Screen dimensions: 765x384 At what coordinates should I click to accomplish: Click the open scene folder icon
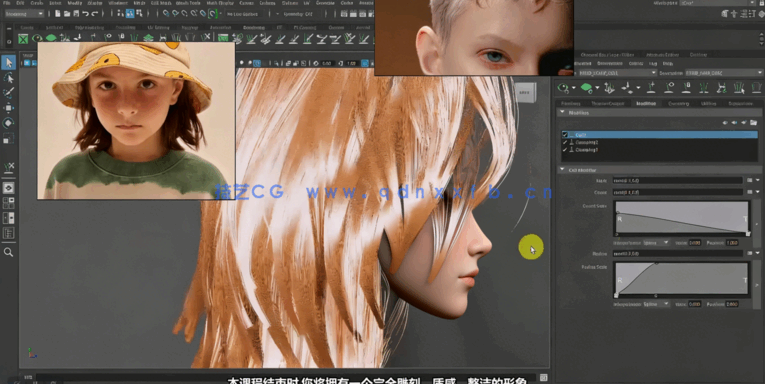[x=67, y=14]
